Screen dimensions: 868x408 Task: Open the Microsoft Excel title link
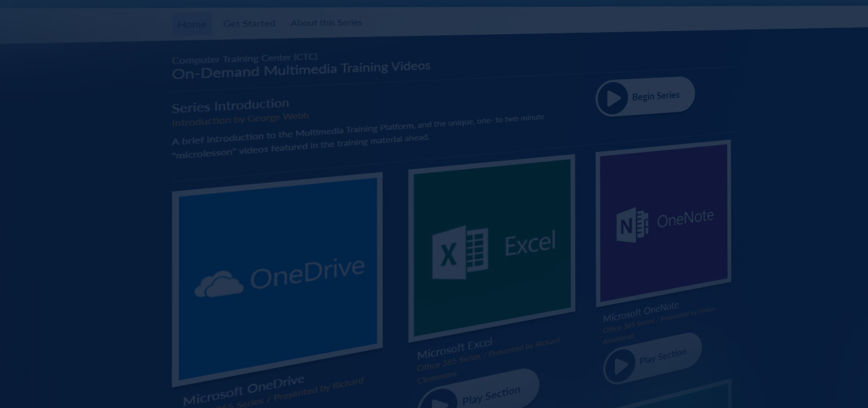[x=455, y=348]
